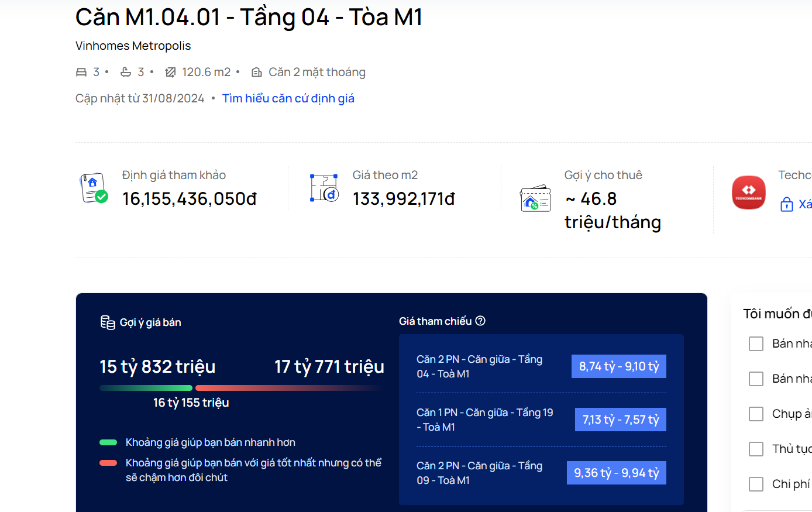Tick the Thủ tục checkbox
The image size is (812, 512).
pos(756,449)
